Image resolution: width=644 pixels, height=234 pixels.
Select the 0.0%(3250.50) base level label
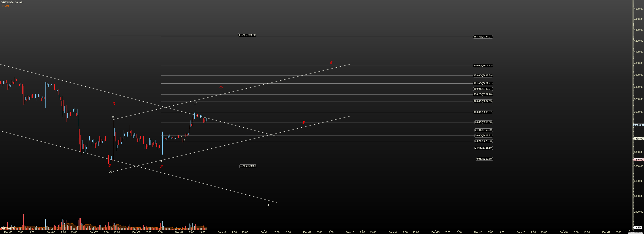click(x=484, y=159)
